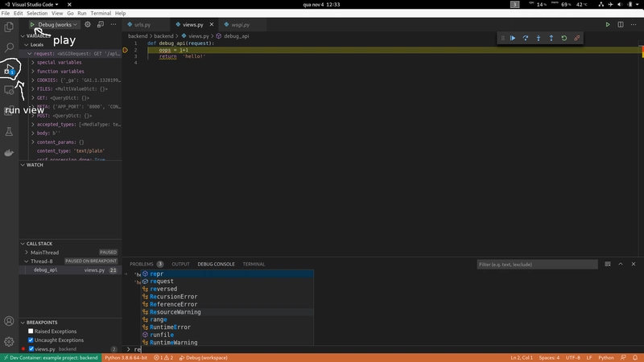Uncheck the views.py breakpoint

pyautogui.click(x=31, y=349)
